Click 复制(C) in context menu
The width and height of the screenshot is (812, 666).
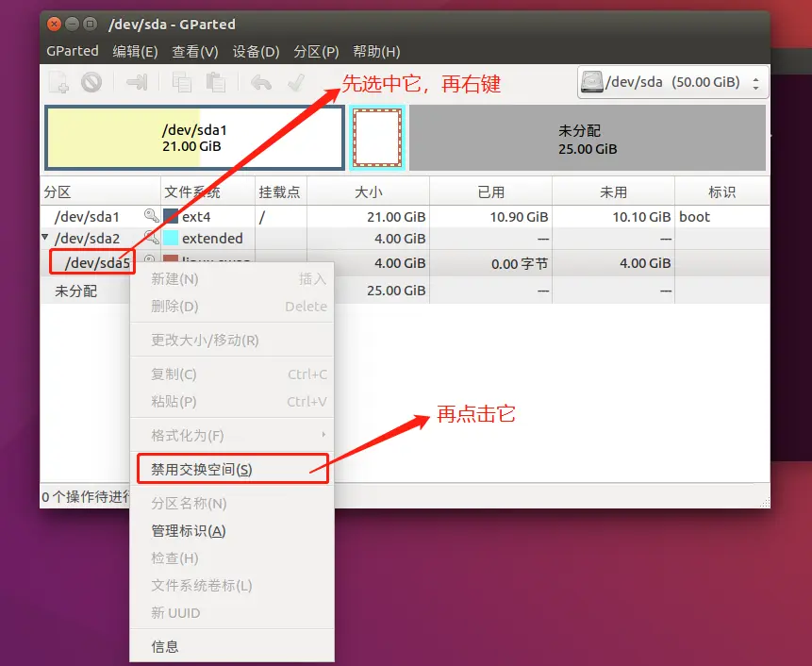pyautogui.click(x=232, y=374)
